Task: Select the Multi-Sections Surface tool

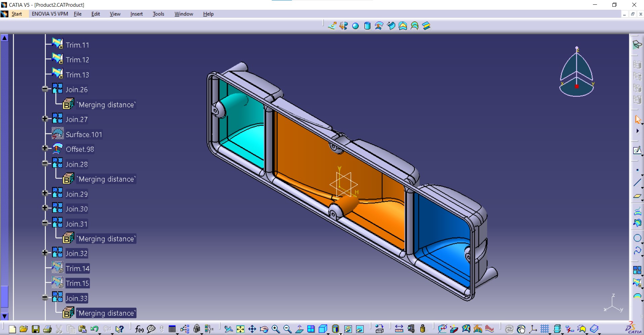Action: [415, 26]
